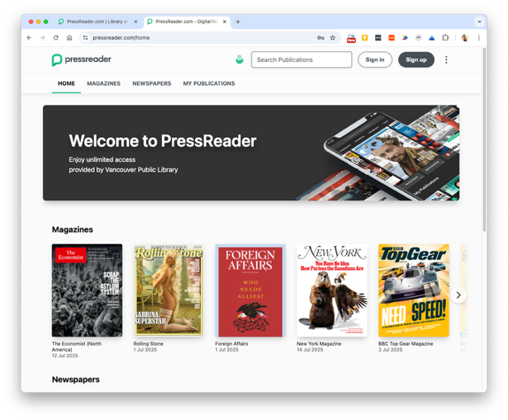Click the Rolling Stone title link

[x=149, y=343]
